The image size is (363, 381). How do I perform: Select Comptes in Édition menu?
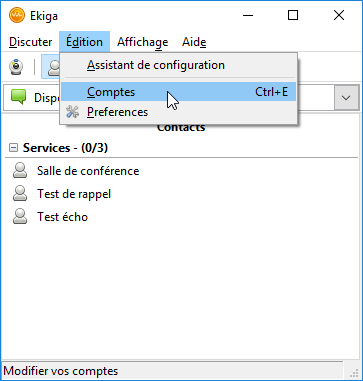pyautogui.click(x=179, y=92)
